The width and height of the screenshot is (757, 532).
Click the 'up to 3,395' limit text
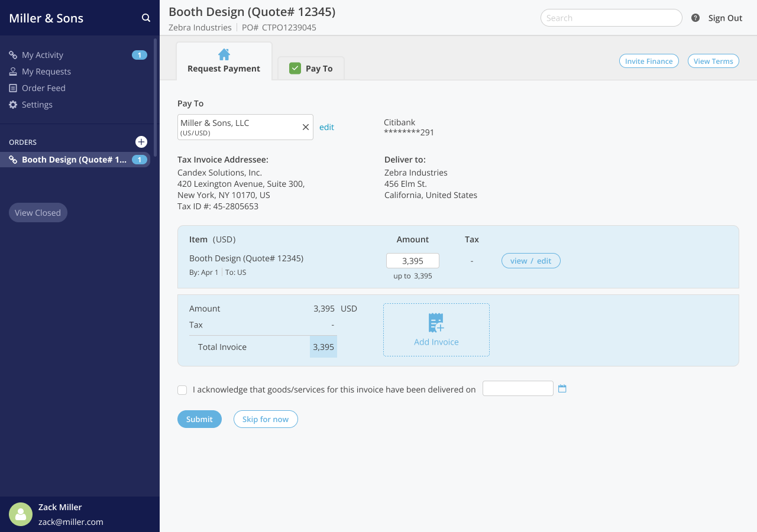pos(413,276)
